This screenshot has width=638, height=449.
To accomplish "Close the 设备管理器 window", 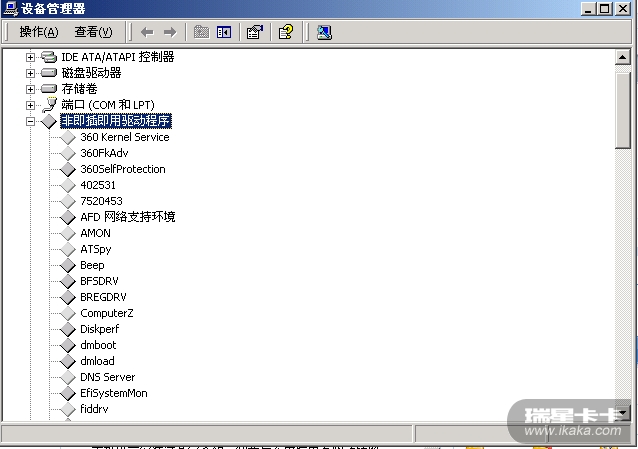I will tap(623, 9).
